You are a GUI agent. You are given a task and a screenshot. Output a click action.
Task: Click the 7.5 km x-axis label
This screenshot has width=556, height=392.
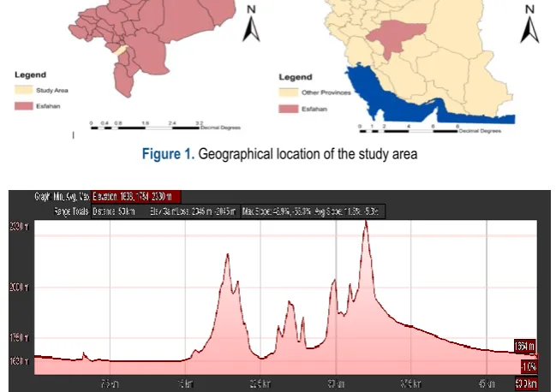pyautogui.click(x=110, y=383)
